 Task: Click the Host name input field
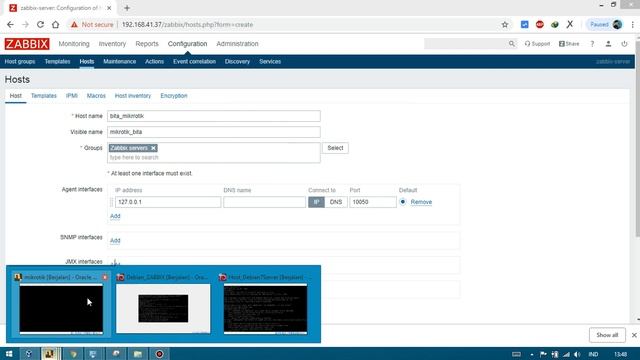(213, 116)
